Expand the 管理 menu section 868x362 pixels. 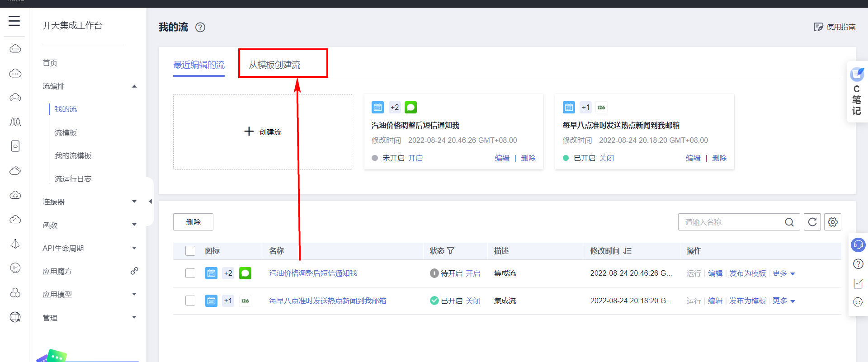point(134,317)
